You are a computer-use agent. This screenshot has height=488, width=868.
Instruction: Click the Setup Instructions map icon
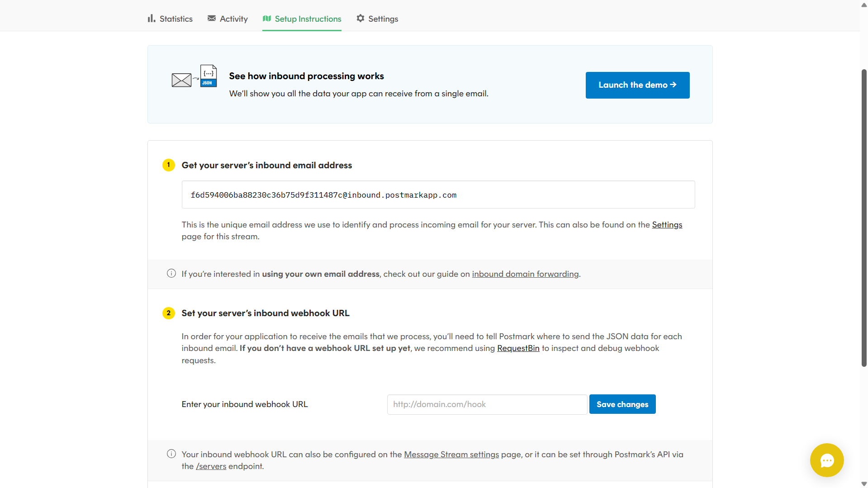point(267,19)
